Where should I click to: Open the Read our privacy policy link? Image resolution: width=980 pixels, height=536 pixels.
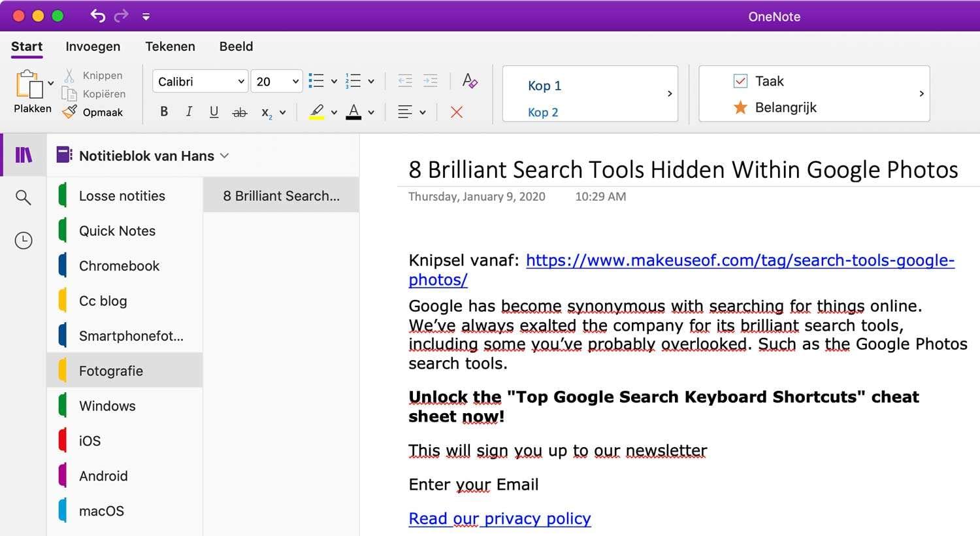pos(500,518)
